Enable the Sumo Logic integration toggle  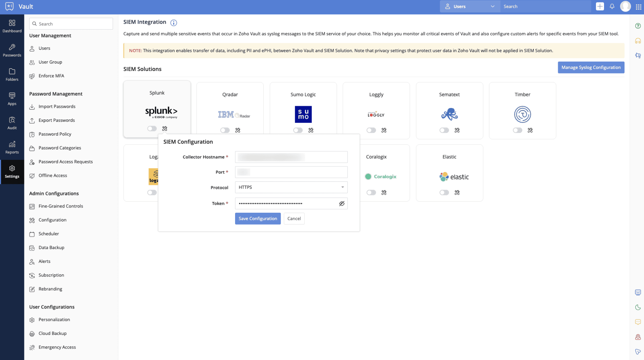298,130
